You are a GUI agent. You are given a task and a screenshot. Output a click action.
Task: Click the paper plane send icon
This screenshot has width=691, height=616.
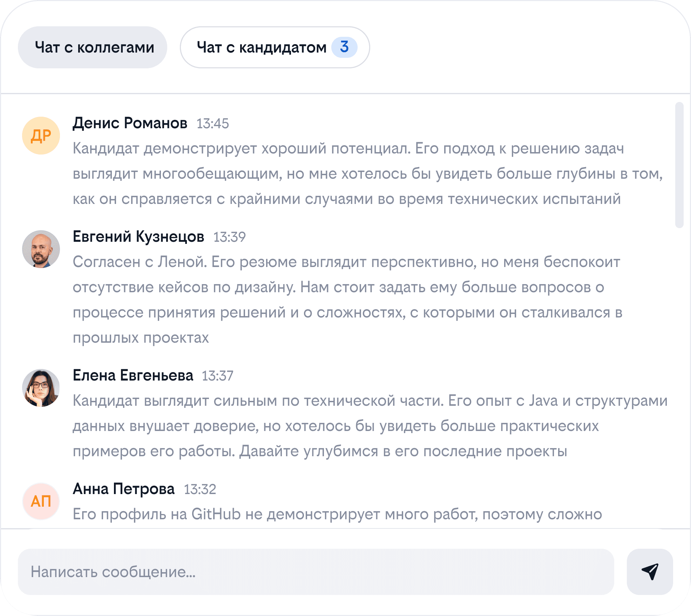click(x=650, y=571)
